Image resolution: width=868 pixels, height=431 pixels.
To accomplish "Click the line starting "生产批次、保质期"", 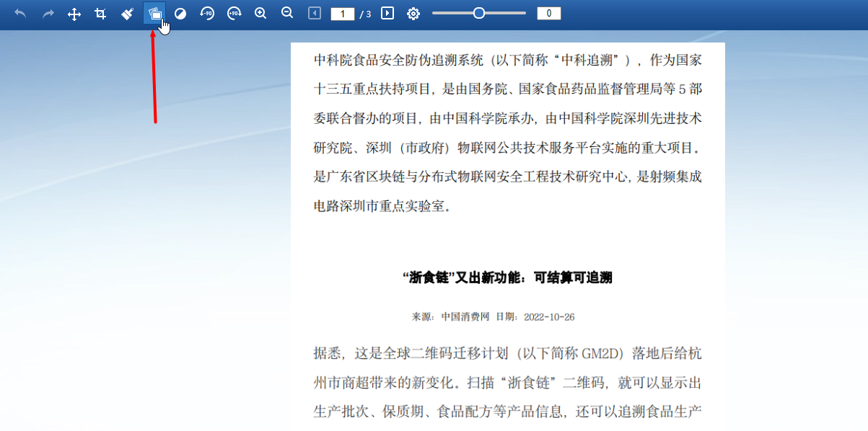I will coord(508,412).
